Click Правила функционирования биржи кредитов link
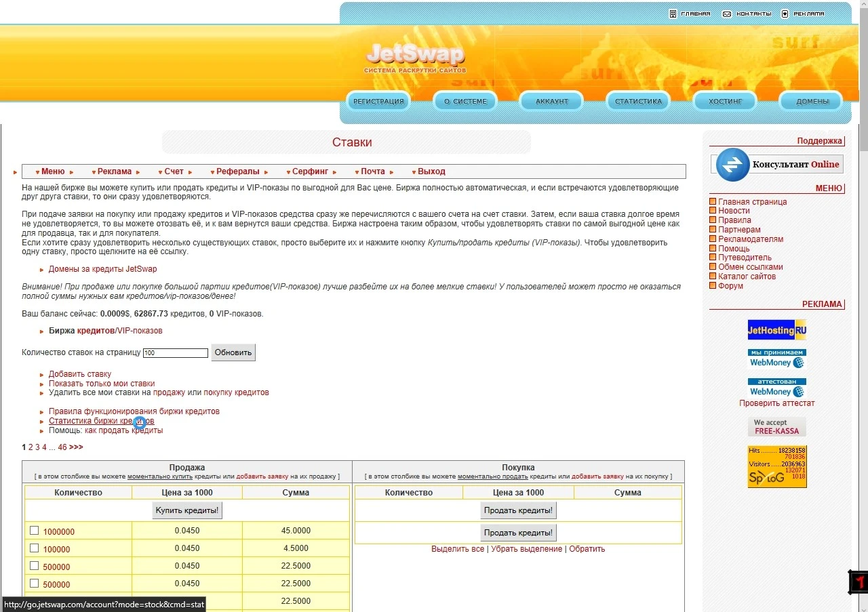This screenshot has height=612, width=868. click(x=134, y=411)
